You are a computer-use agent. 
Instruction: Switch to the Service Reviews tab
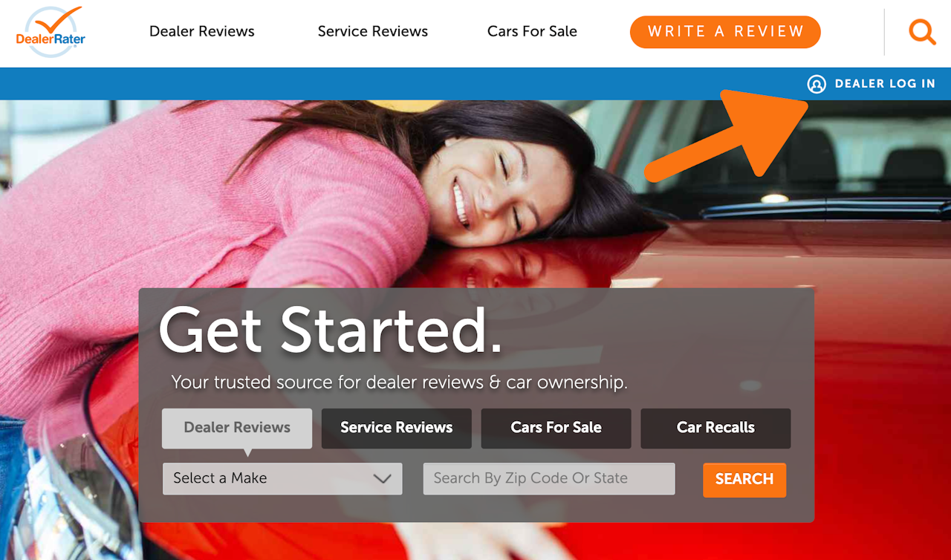[x=397, y=428]
